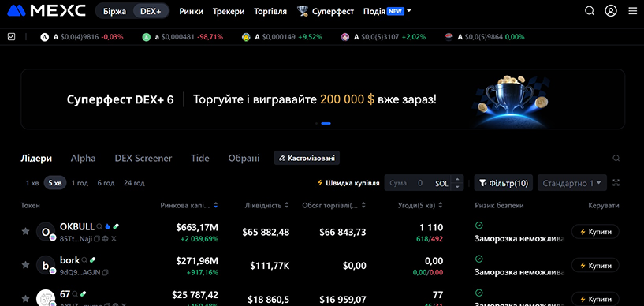Click the magnifier icon next to bork
Viewport: 644px width, 306px height.
pyautogui.click(x=84, y=259)
